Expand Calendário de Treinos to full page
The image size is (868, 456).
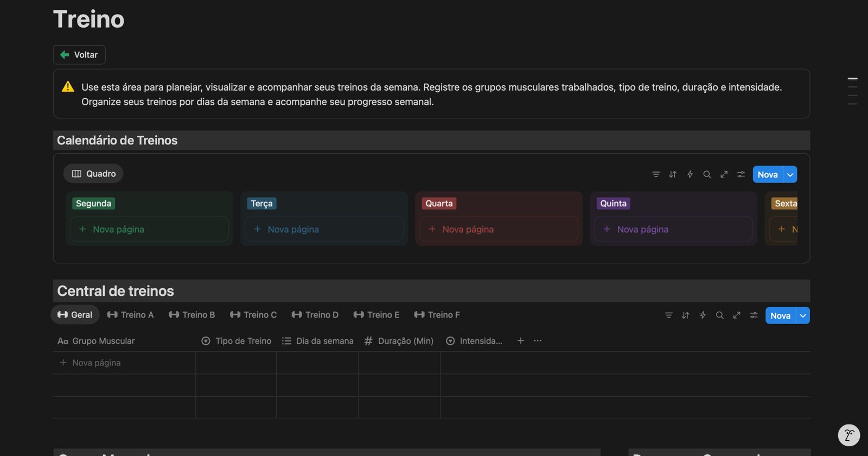(724, 174)
